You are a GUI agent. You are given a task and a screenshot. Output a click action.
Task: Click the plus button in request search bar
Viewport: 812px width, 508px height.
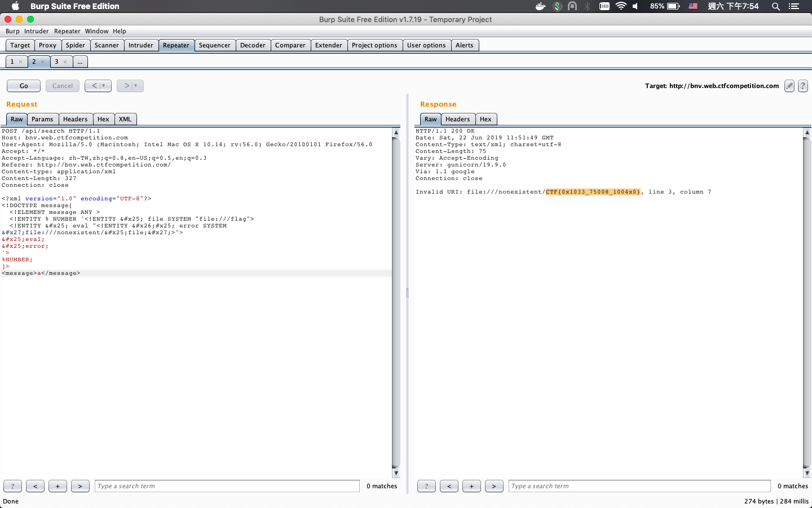coord(58,486)
